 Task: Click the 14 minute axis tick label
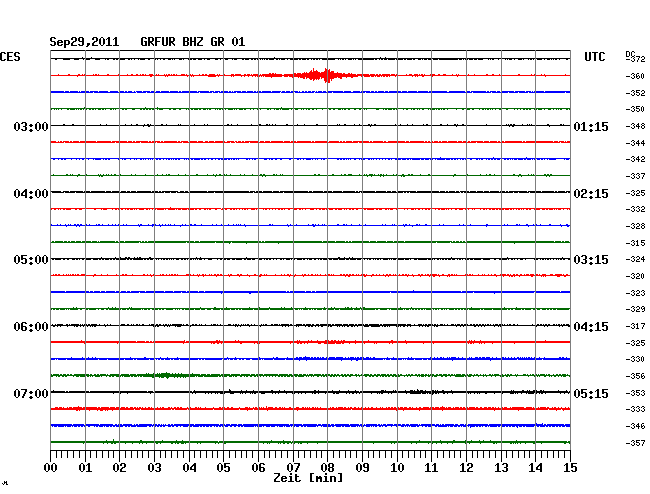point(535,467)
